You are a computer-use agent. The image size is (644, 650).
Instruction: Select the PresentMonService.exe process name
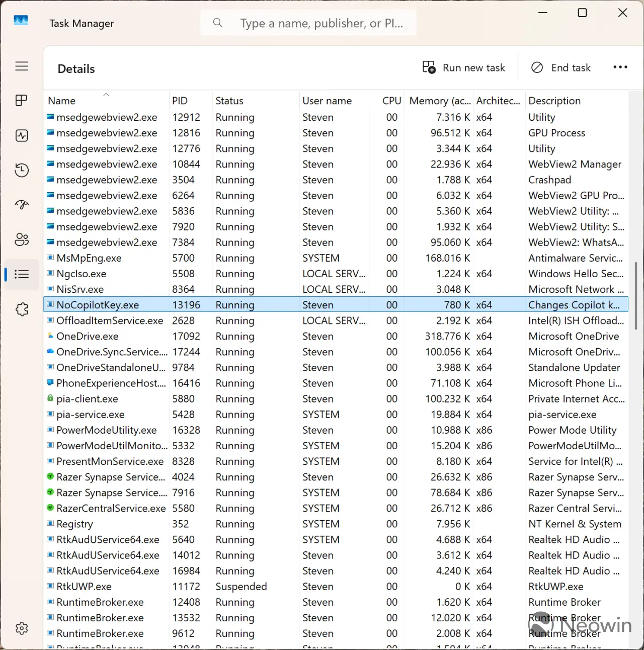pyautogui.click(x=110, y=461)
